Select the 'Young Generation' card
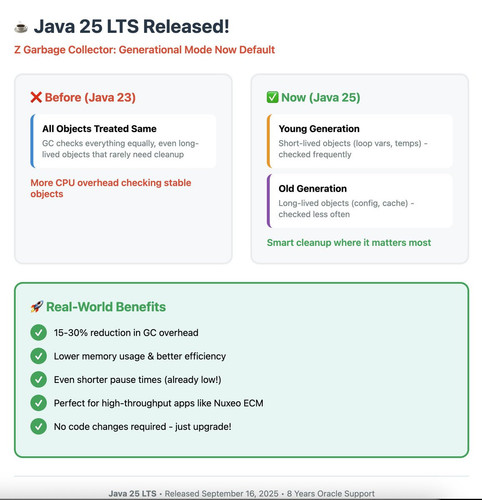482x500 pixels. (360, 141)
